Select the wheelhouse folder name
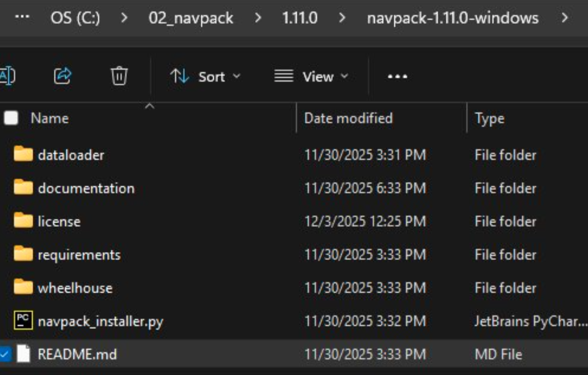The image size is (588, 375). pyautogui.click(x=75, y=288)
